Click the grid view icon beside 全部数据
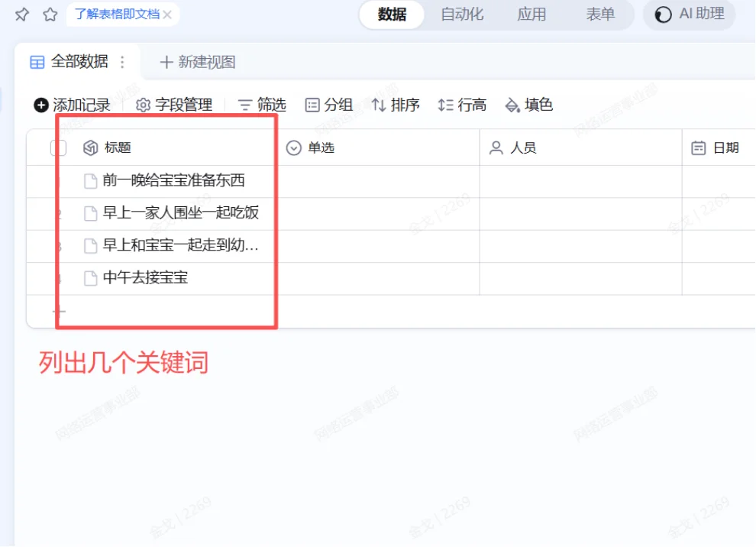The height and width of the screenshot is (547, 756). click(36, 61)
